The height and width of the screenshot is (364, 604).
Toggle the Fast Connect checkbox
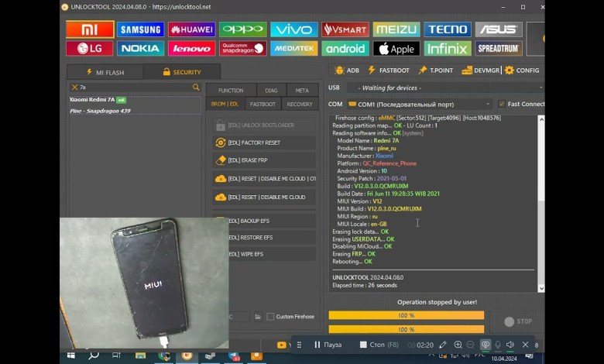(502, 104)
